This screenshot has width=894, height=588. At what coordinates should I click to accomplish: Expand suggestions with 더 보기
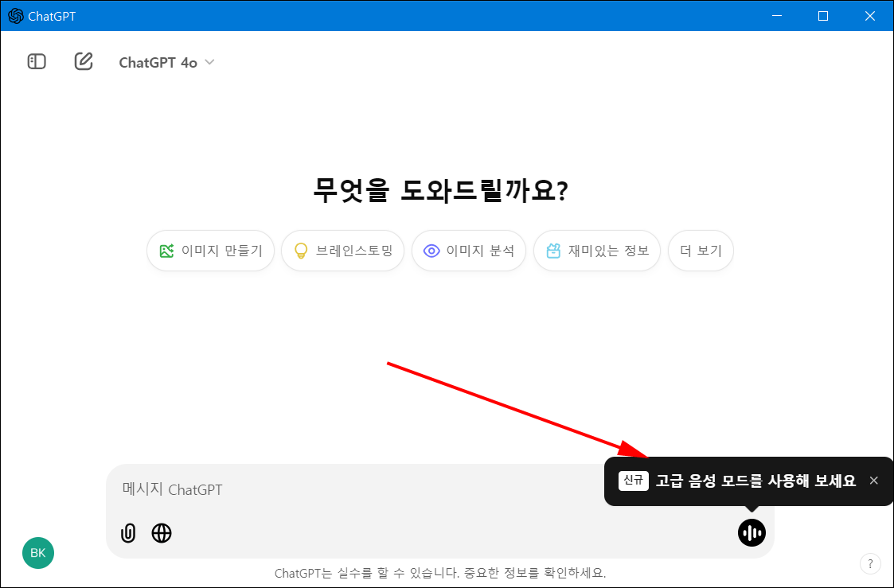tap(701, 251)
